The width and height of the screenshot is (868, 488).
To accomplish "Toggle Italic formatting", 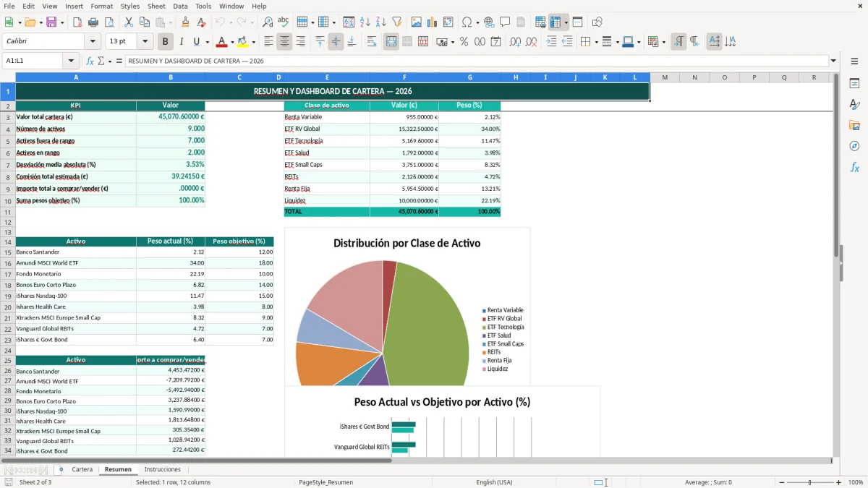I will (x=181, y=42).
